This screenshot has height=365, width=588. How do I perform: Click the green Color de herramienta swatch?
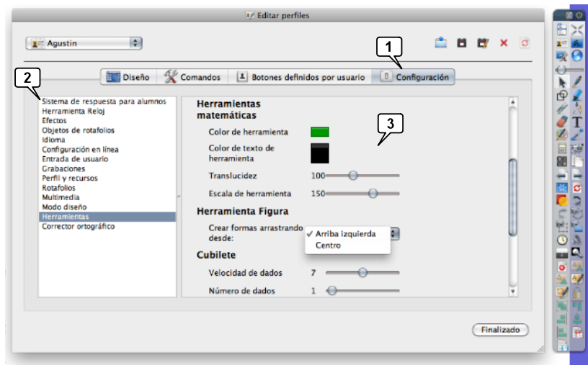click(319, 132)
